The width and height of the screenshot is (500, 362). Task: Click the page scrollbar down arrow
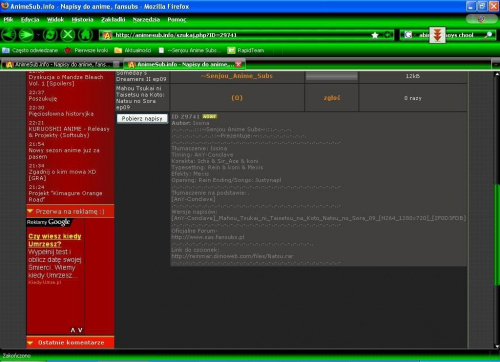[496, 346]
